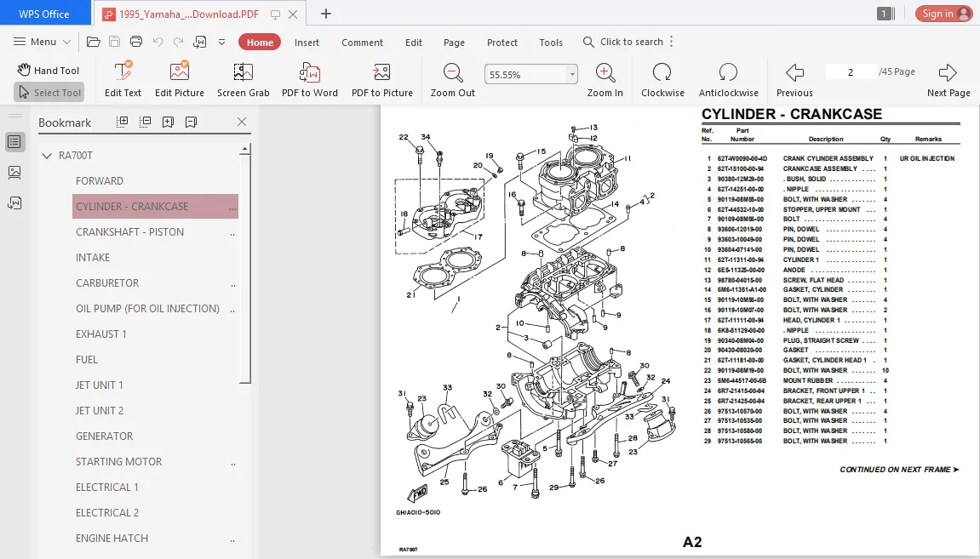
Task: Open the FORWARD bookmark
Action: pos(100,181)
